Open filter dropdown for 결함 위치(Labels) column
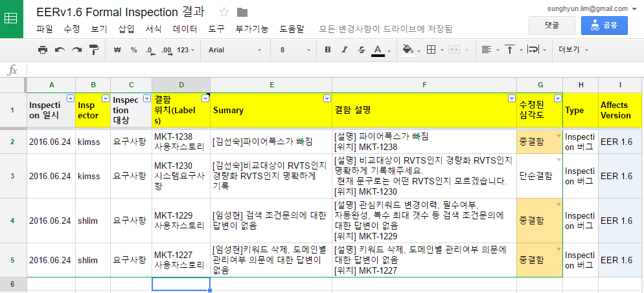644x293 pixels. [205, 98]
